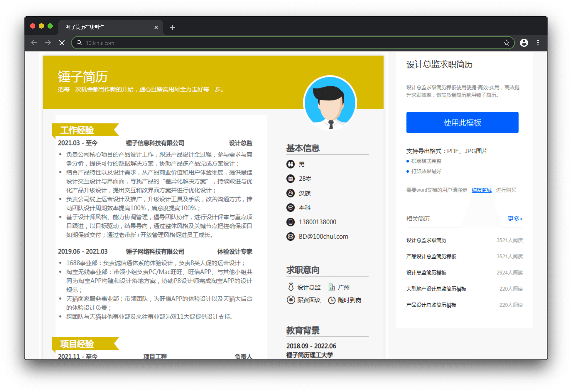Open the browser three-dot menu

click(538, 43)
